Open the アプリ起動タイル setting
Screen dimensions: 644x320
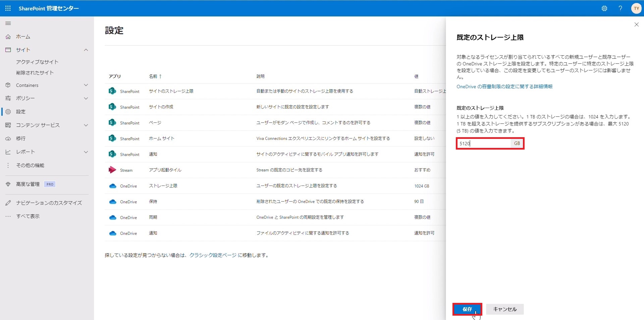coord(165,170)
